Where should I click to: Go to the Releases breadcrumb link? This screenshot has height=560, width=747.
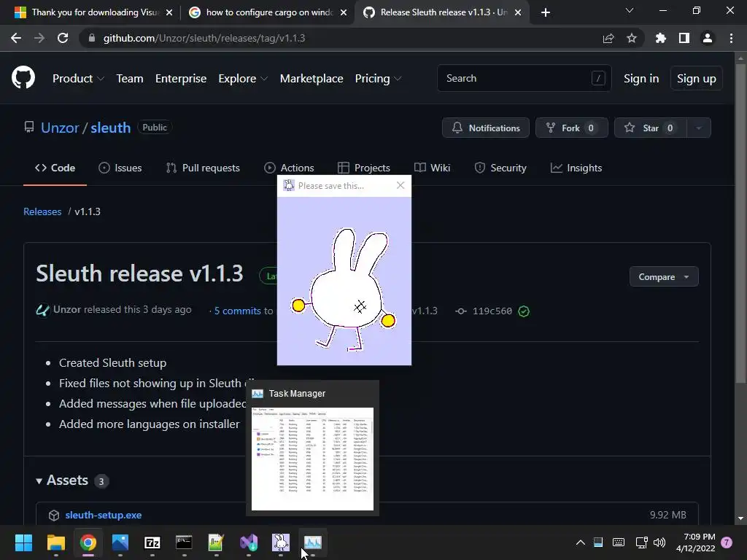[x=42, y=211]
